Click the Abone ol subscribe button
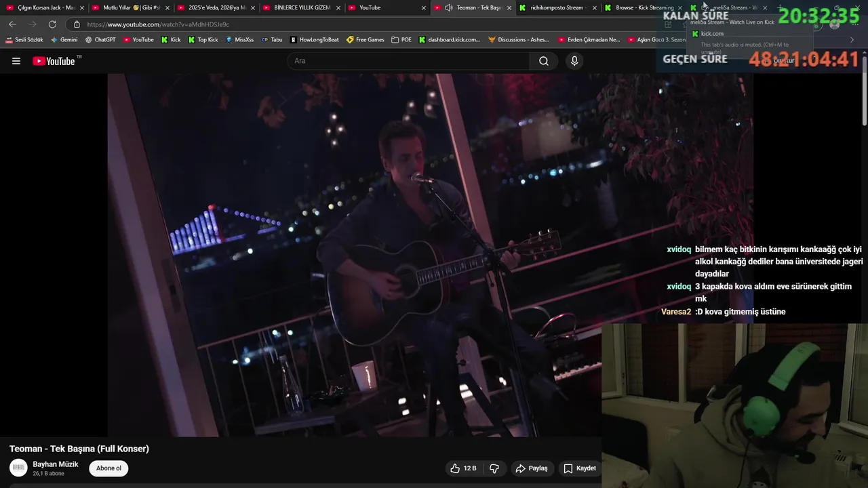 tap(108, 468)
